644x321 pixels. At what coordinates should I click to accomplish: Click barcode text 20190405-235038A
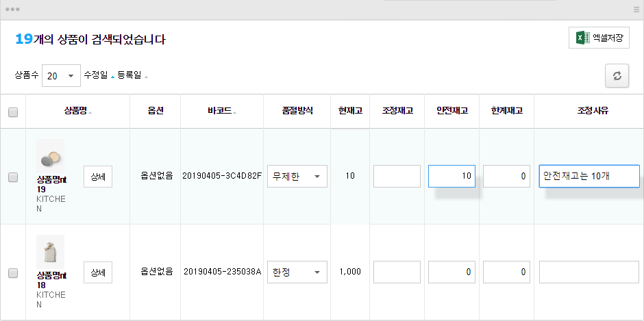[222, 271]
